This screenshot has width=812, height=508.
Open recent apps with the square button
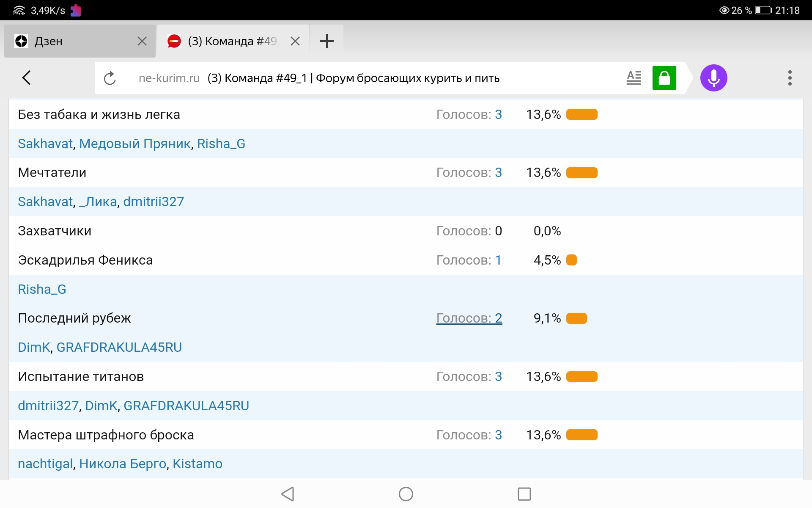(x=524, y=494)
